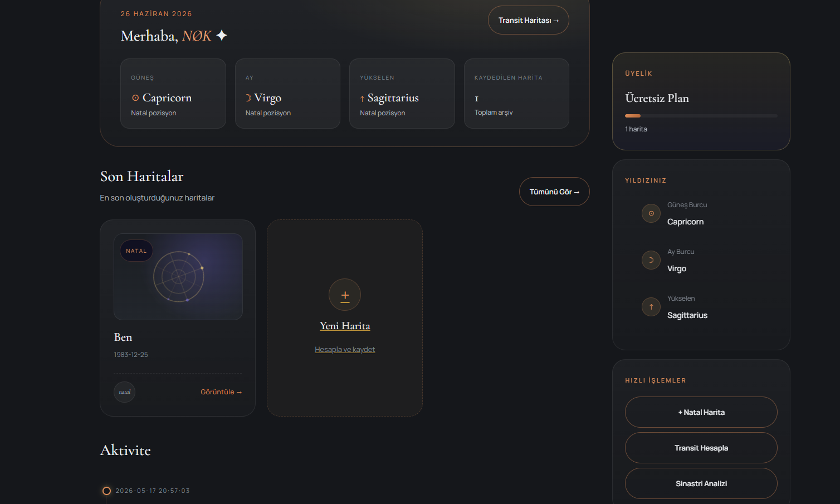Click the 1983-12-25 birth date text

tap(131, 355)
